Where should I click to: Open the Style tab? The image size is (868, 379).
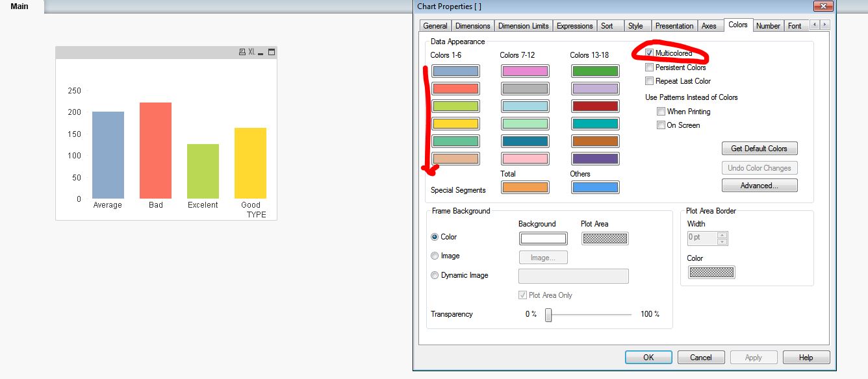click(x=636, y=26)
